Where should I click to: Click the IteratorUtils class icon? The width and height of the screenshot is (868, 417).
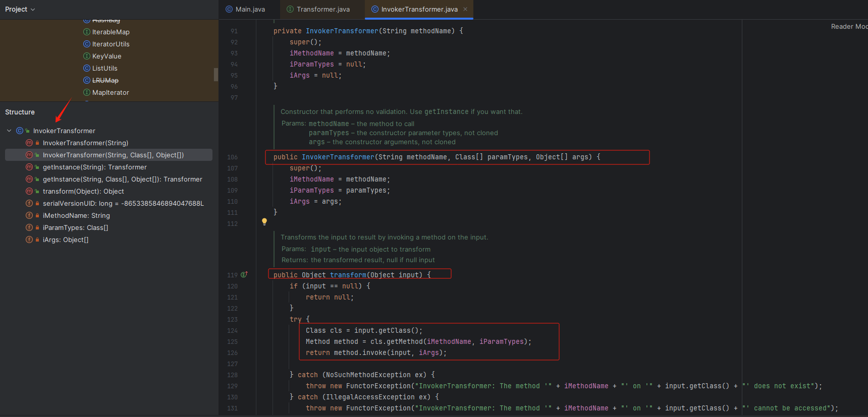[x=87, y=44]
